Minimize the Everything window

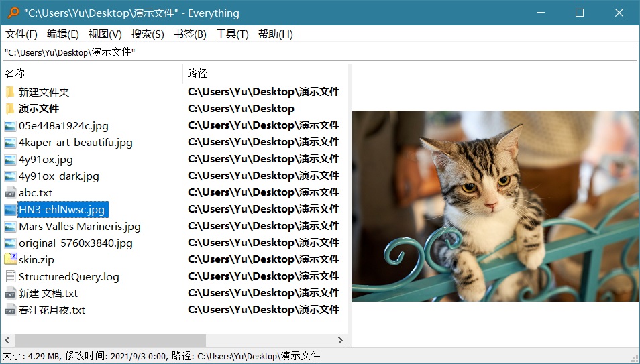point(541,13)
